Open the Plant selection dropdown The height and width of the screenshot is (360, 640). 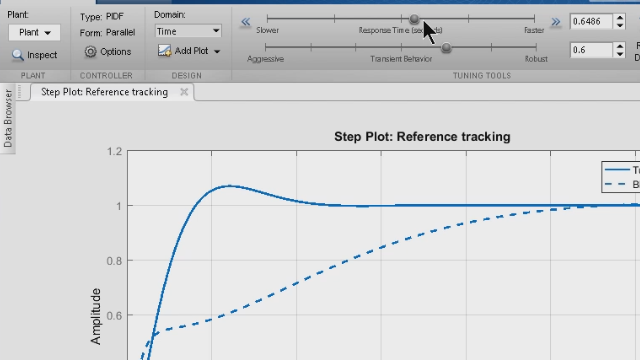click(x=34, y=32)
